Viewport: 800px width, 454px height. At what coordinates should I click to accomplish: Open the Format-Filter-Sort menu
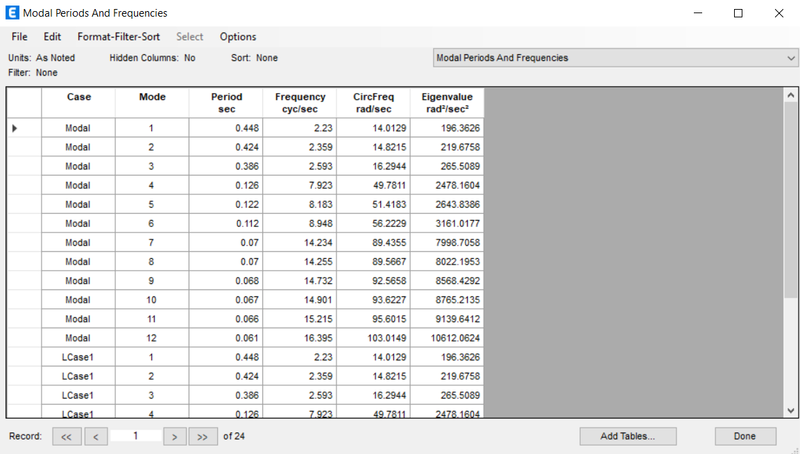pos(118,37)
